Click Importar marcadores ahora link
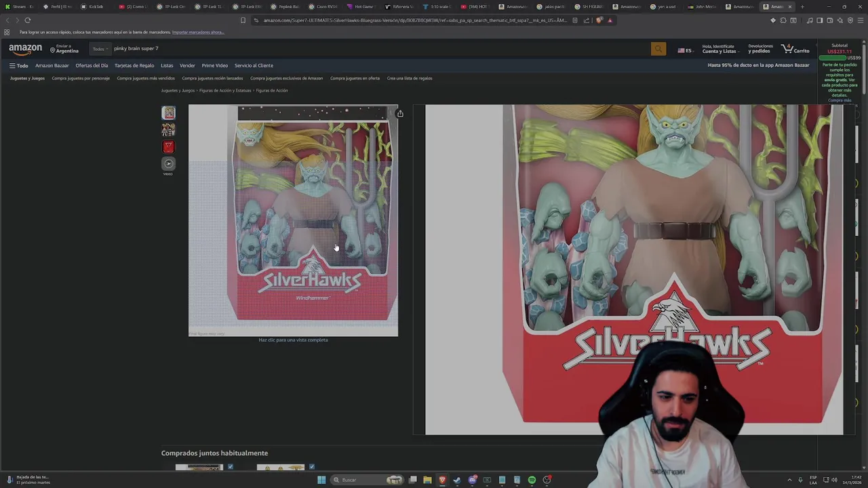The height and width of the screenshot is (488, 868). (x=198, y=33)
